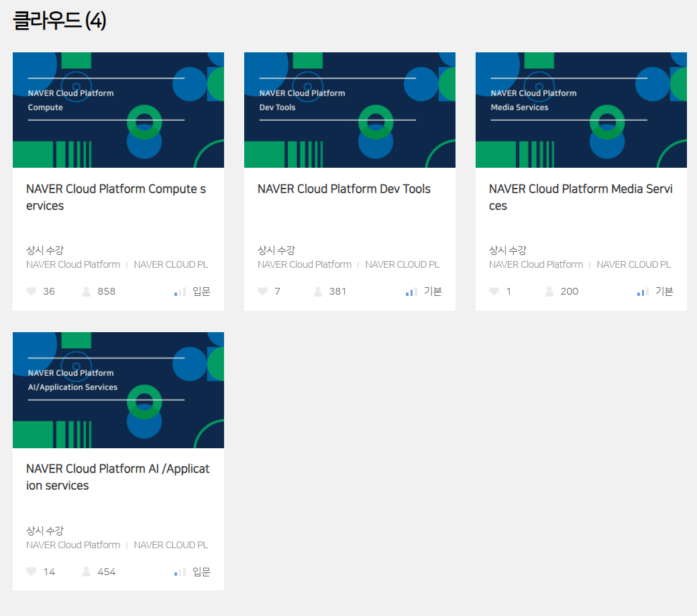Click 입문 level on Compute services card
The height and width of the screenshot is (616, 697).
pyautogui.click(x=201, y=291)
